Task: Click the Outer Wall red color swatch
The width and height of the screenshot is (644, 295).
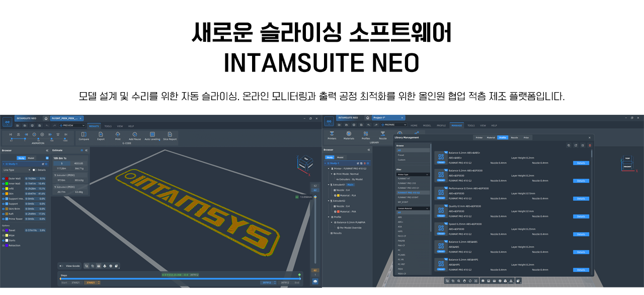Action: click(7, 178)
